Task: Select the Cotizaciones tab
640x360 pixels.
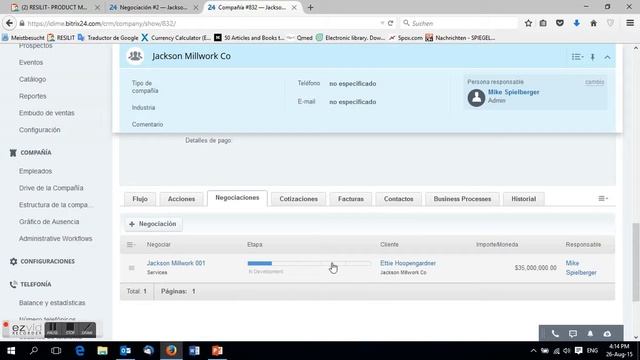Action: pos(298,199)
